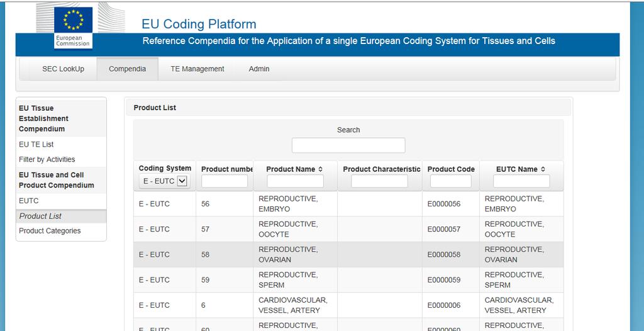
Task: Click the Product Code column header
Action: point(451,169)
